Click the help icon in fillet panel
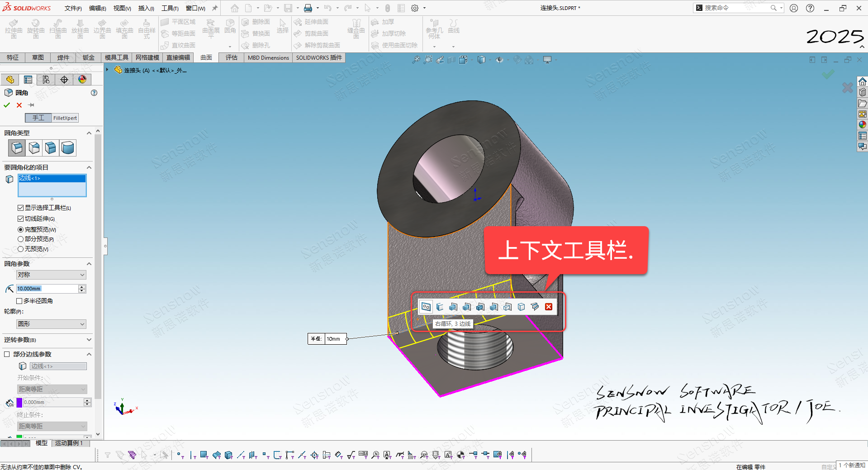 click(94, 93)
